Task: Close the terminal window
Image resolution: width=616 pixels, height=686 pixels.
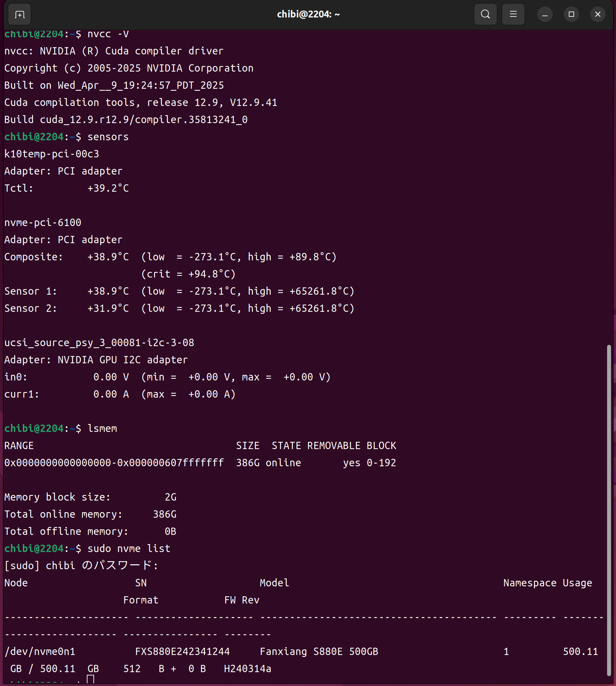Action: click(x=598, y=15)
